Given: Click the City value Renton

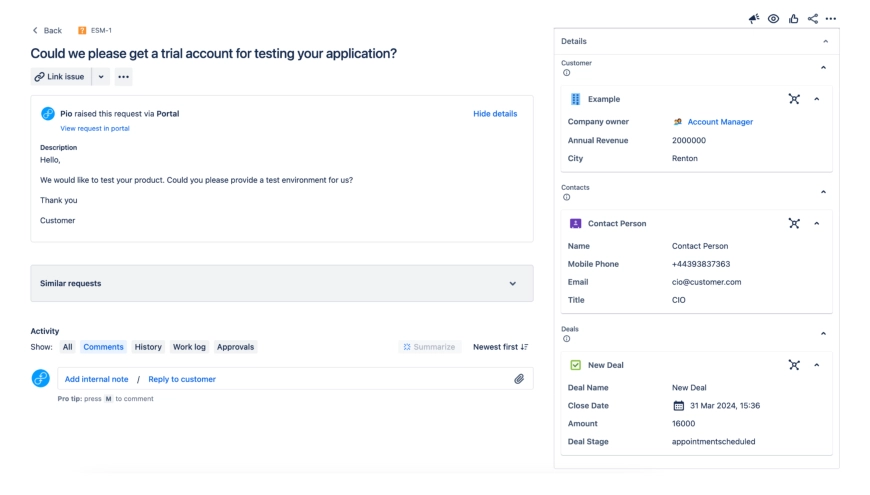Looking at the screenshot, I should pos(685,158).
